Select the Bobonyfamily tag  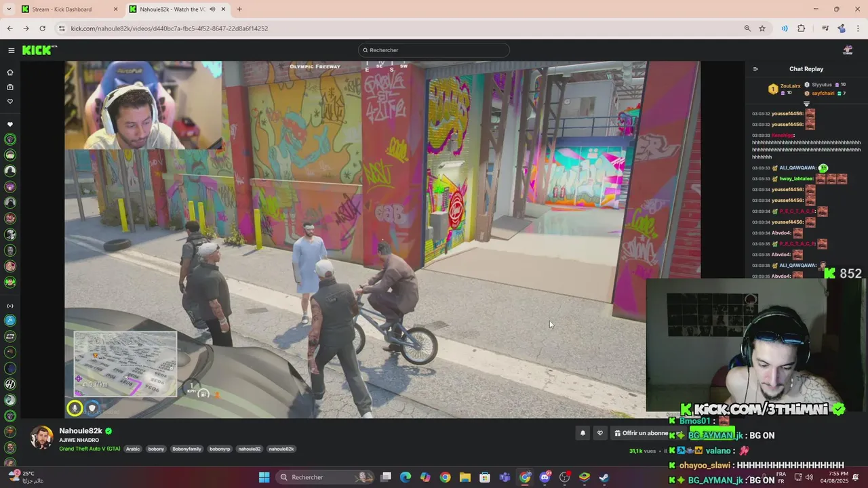point(186,449)
